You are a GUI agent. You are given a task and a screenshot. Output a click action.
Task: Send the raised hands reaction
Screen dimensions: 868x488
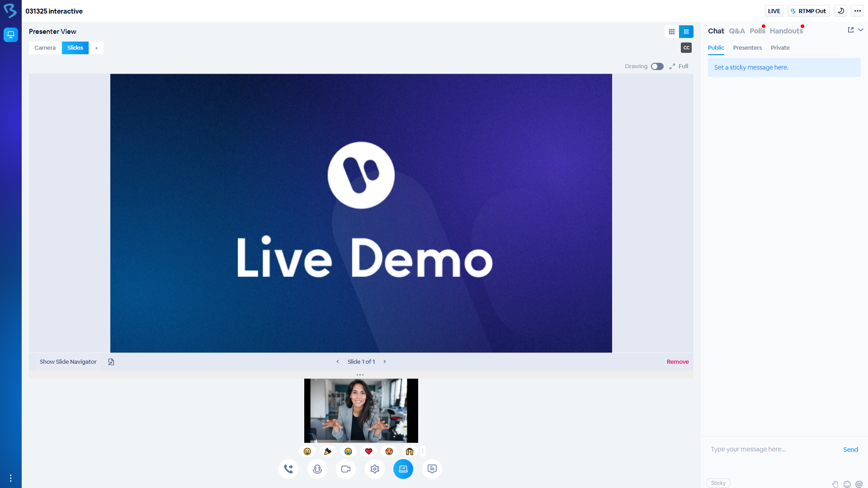click(410, 451)
